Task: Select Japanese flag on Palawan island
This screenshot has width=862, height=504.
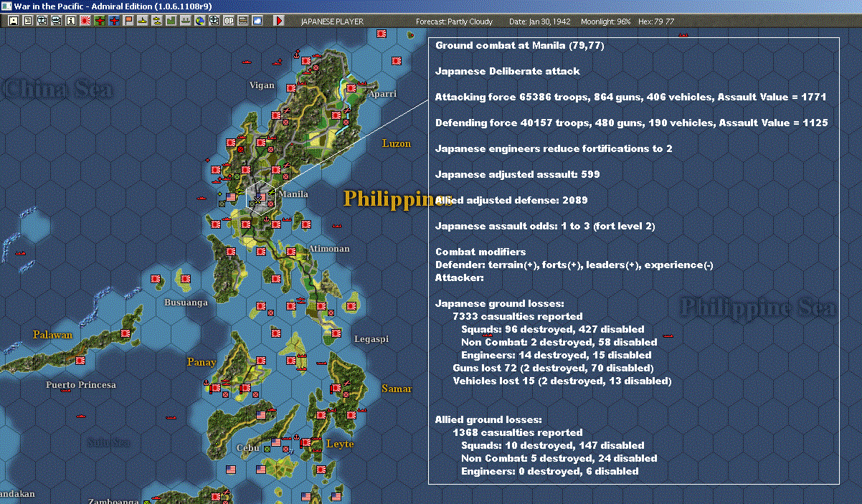Action: [x=125, y=333]
